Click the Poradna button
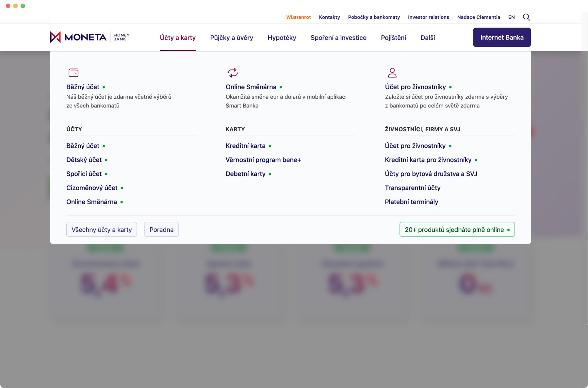Image resolution: width=588 pixels, height=388 pixels. point(161,230)
